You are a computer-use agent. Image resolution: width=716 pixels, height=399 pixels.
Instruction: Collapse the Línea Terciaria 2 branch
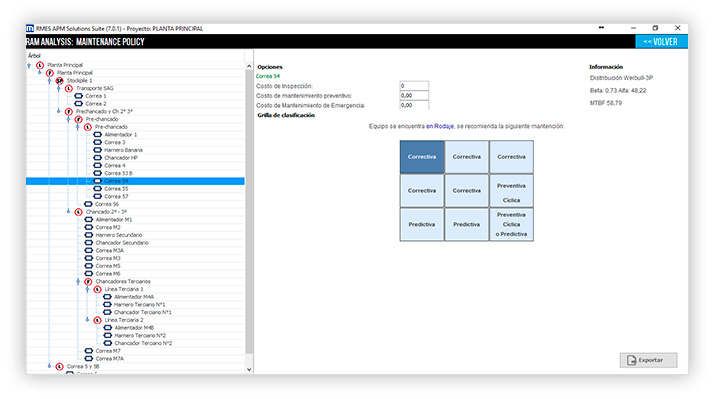click(x=88, y=320)
